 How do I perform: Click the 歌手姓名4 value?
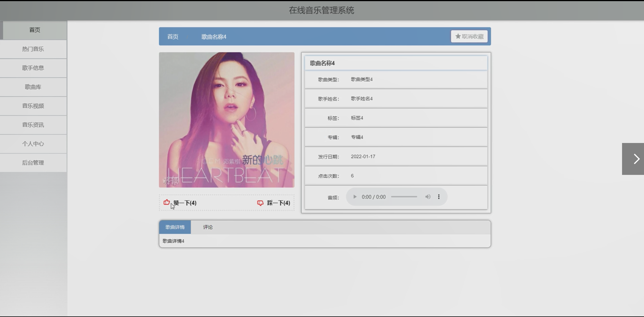(x=362, y=99)
